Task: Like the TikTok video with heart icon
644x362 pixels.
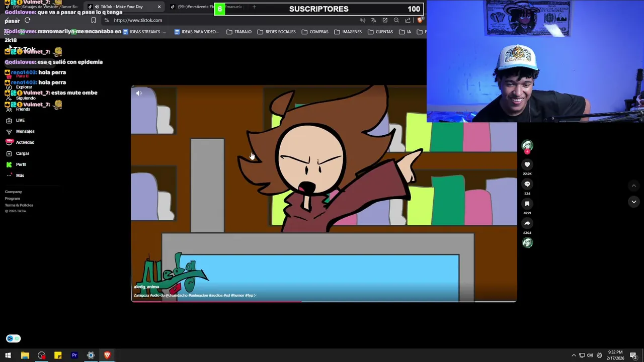Action: point(527,164)
